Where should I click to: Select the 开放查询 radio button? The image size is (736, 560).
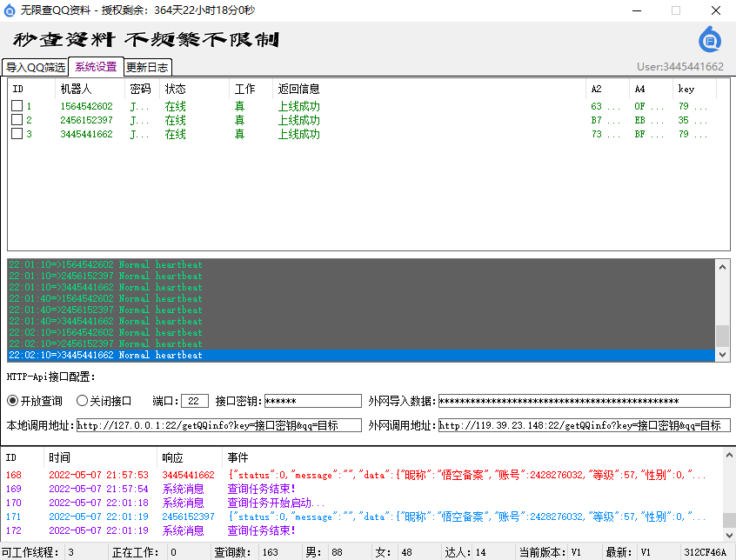[13, 401]
